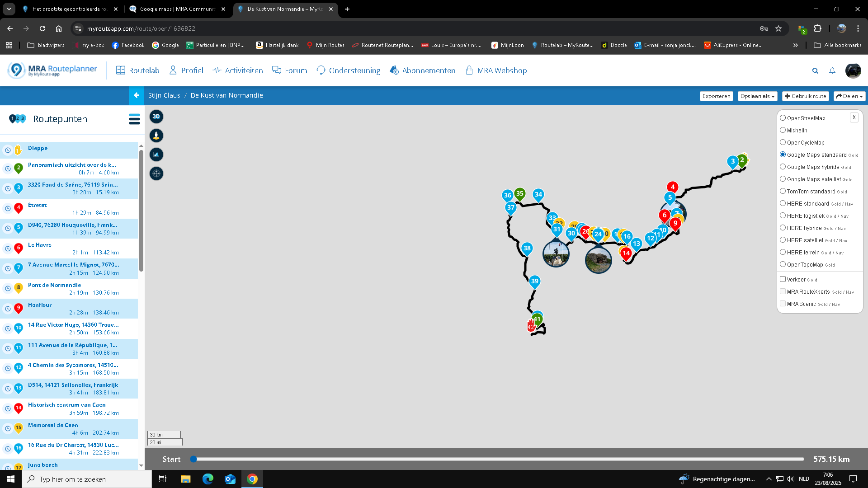Open the notifications bell
868x488 pixels.
click(832, 70)
